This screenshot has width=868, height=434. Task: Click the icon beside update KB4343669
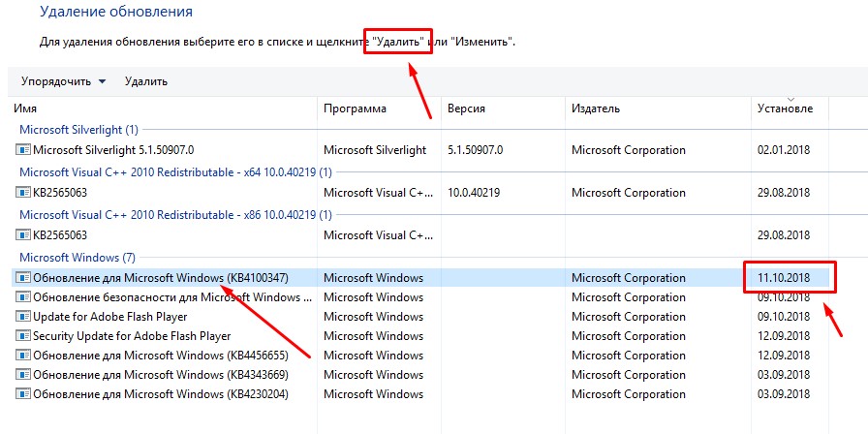[x=24, y=375]
